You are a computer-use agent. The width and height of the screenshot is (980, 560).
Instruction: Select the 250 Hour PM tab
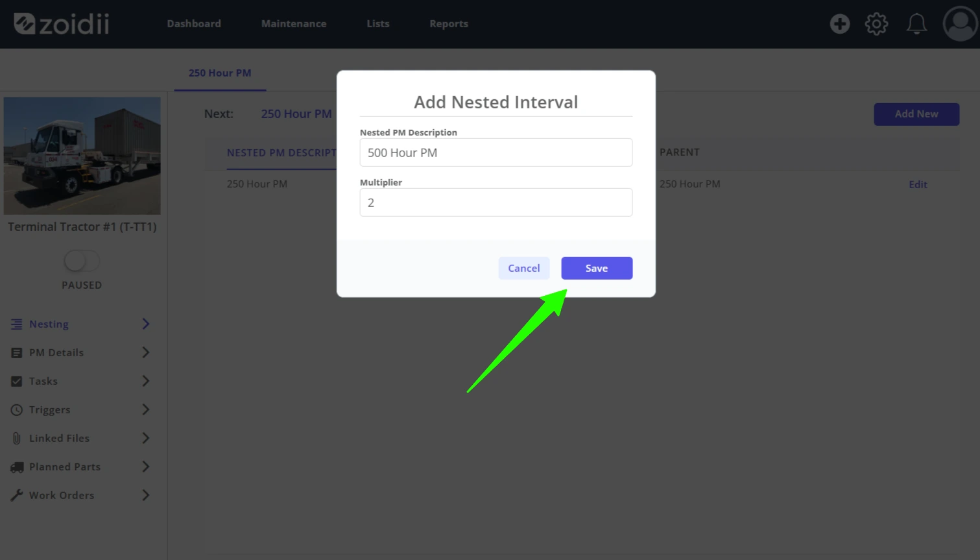[220, 73]
